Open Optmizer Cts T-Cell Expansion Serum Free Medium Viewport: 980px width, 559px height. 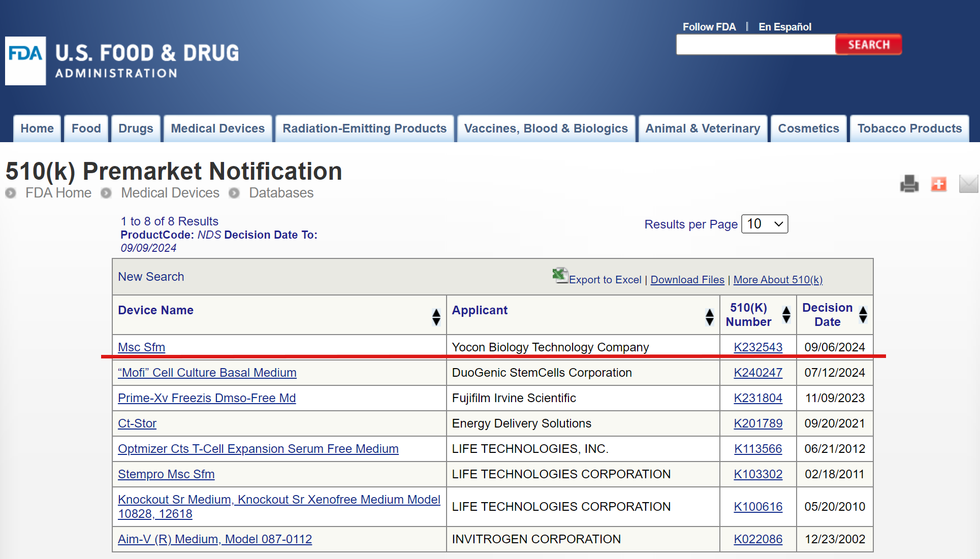258,449
